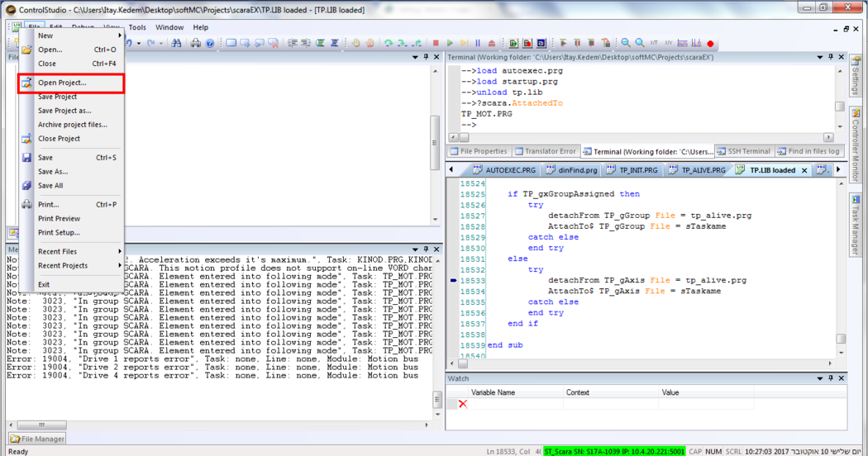Click the red record circle icon

710,43
